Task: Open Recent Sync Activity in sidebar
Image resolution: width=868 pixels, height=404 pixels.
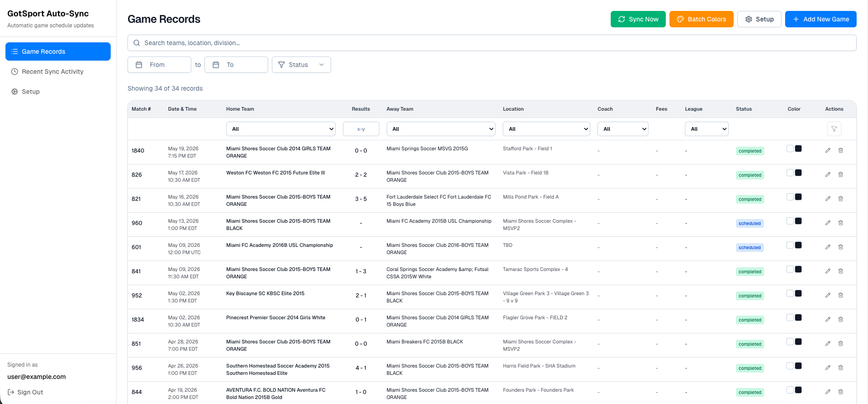Action: (x=58, y=72)
